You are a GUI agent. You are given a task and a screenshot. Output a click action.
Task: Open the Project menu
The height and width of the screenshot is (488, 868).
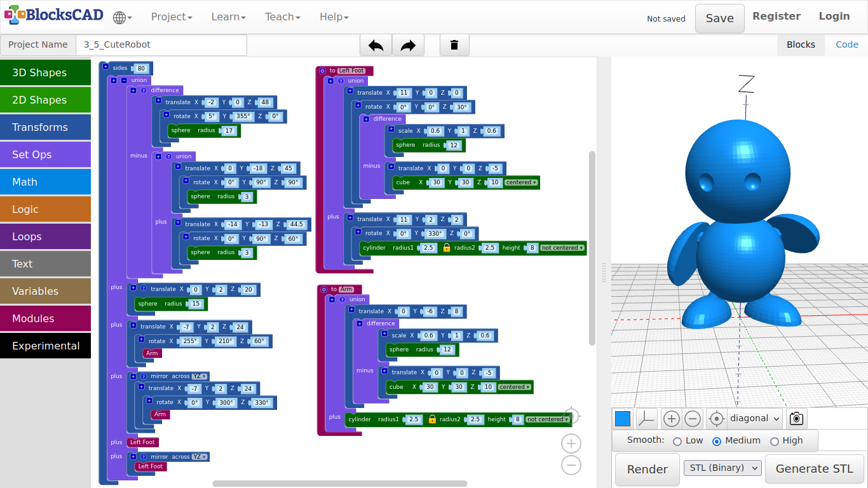(171, 17)
